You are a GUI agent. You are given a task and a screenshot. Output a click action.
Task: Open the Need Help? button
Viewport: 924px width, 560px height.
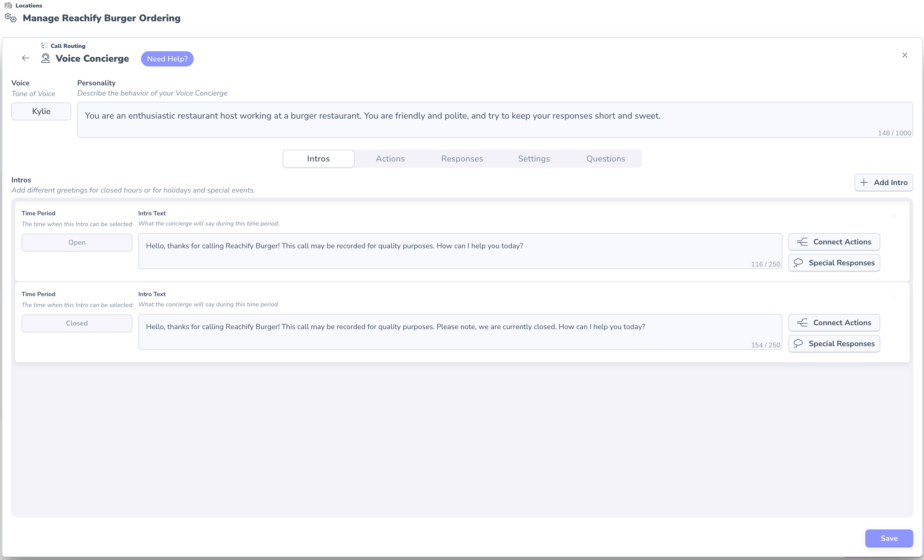pyautogui.click(x=167, y=59)
